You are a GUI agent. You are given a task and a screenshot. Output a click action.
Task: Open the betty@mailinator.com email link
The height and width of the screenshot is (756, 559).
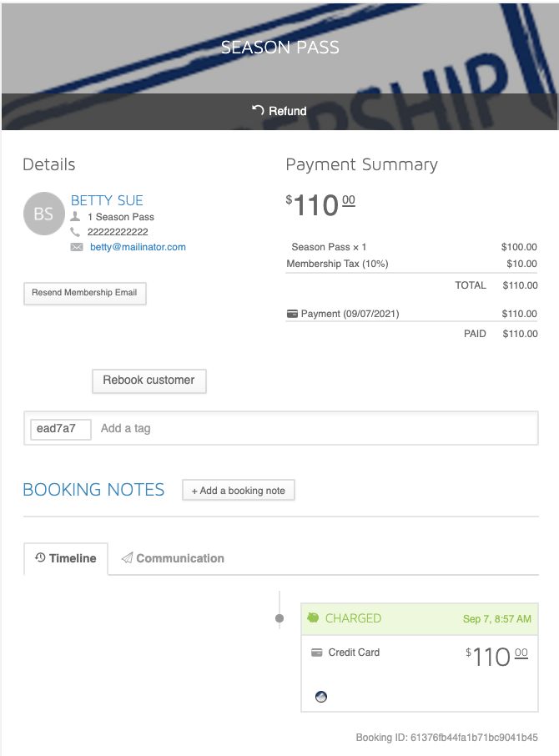[x=138, y=247]
